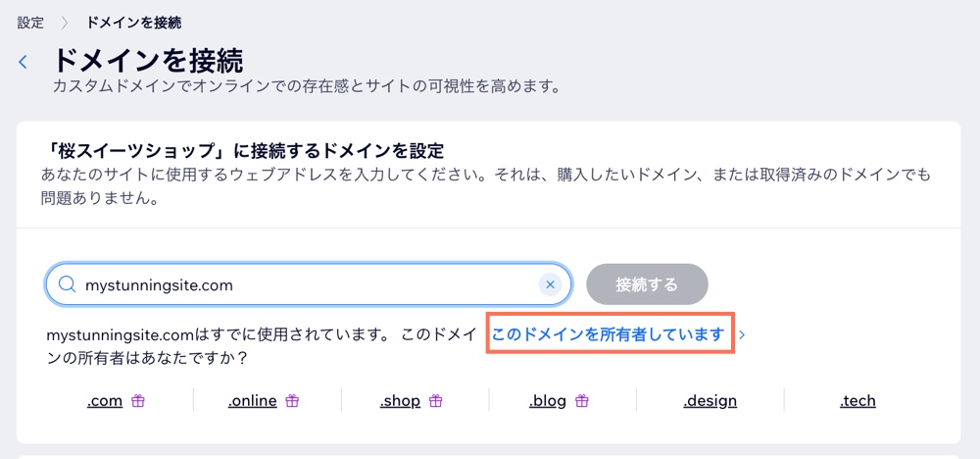Select the ドメインを接続 breadcrumb item
This screenshot has width=980, height=459.
pos(133,24)
